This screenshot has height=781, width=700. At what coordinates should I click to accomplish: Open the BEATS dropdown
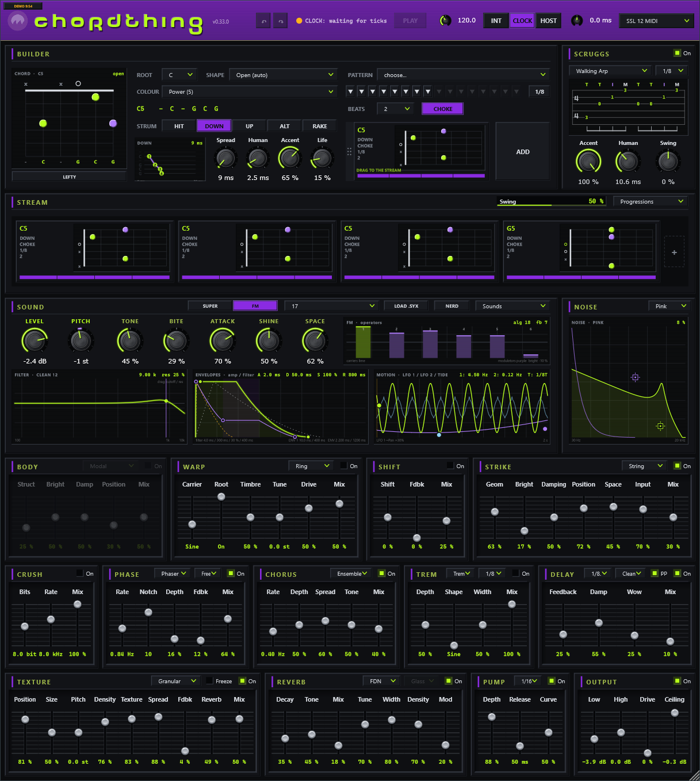click(396, 109)
